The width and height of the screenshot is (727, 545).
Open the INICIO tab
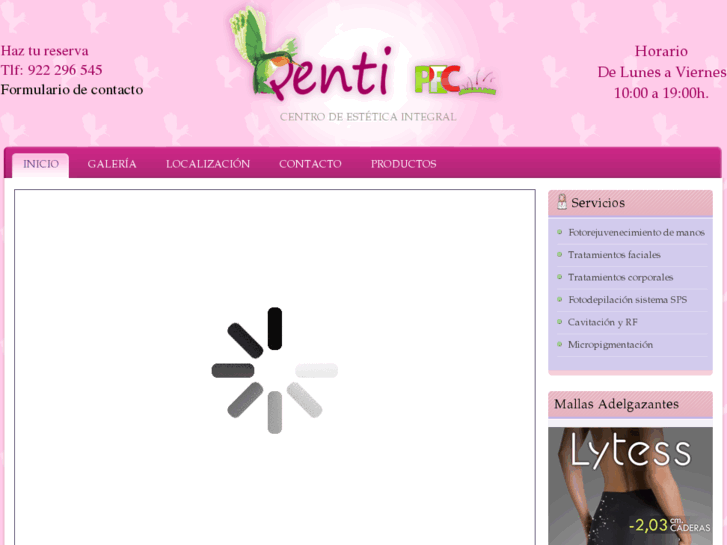[41, 165]
